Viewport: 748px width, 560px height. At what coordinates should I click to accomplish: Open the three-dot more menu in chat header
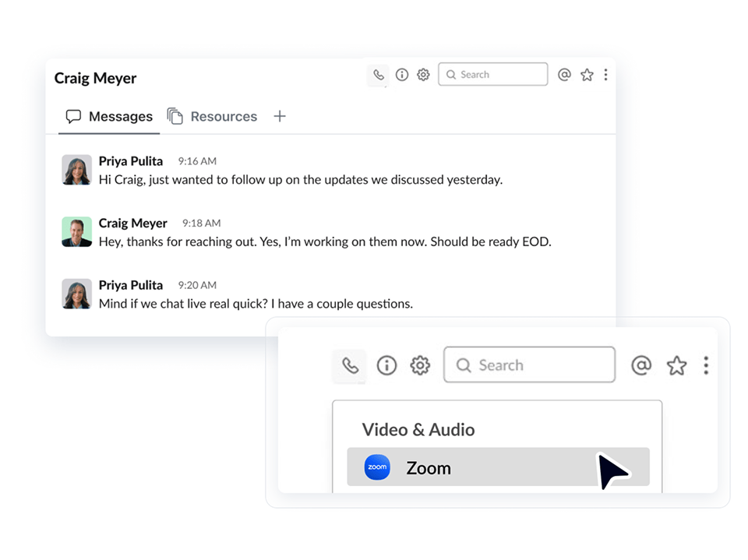point(605,75)
